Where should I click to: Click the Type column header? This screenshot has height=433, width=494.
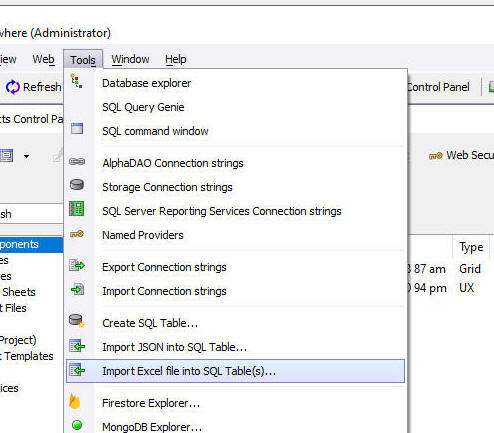pyautogui.click(x=471, y=247)
